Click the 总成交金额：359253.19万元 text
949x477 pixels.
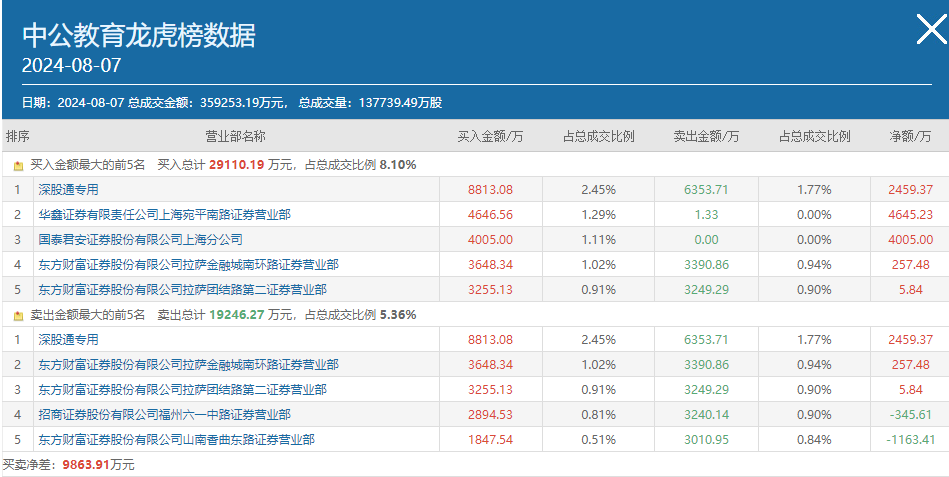209,102
